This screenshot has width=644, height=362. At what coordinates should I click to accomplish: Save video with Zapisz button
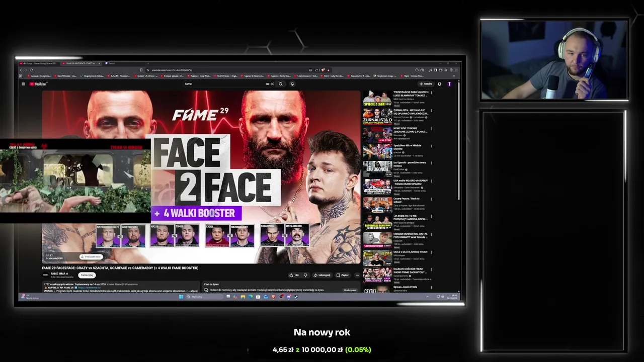click(x=343, y=275)
